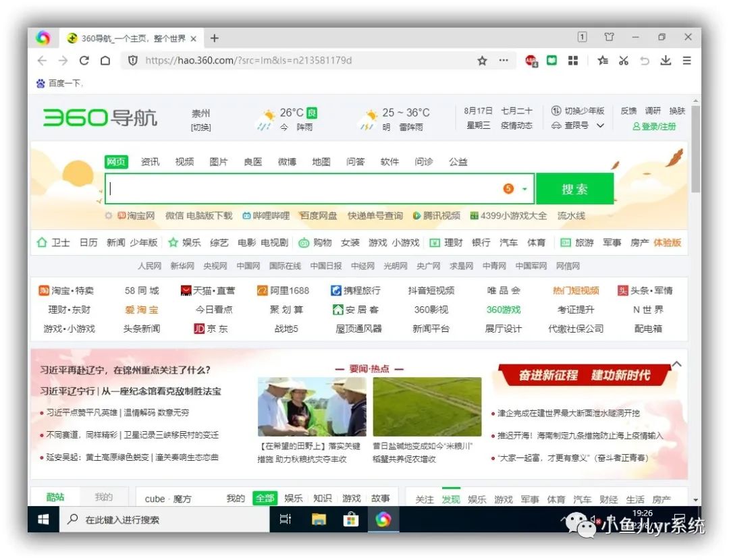The width and height of the screenshot is (729, 560).
Task: Open the green rice field news thumbnail
Action: coord(427,407)
